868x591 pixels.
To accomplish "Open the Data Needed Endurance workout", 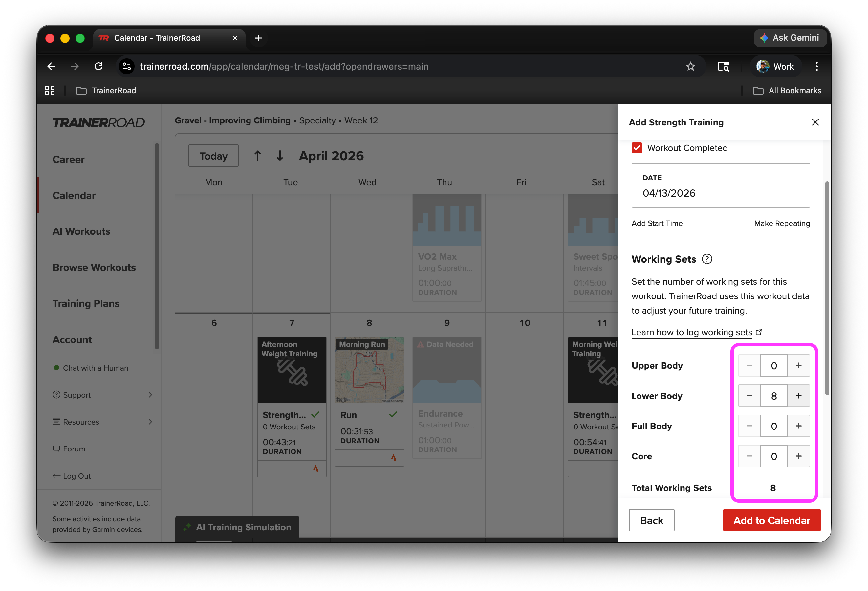I will coord(447,398).
